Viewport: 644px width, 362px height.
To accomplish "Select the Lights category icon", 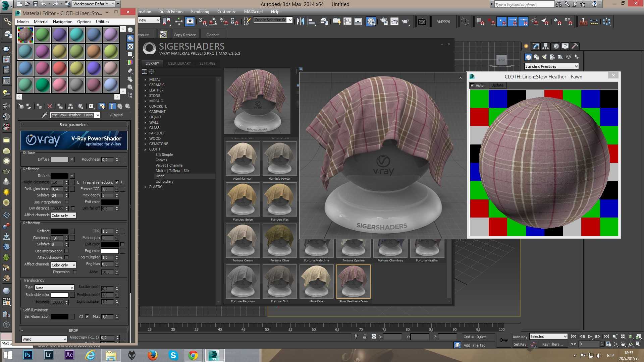I will pos(544,57).
